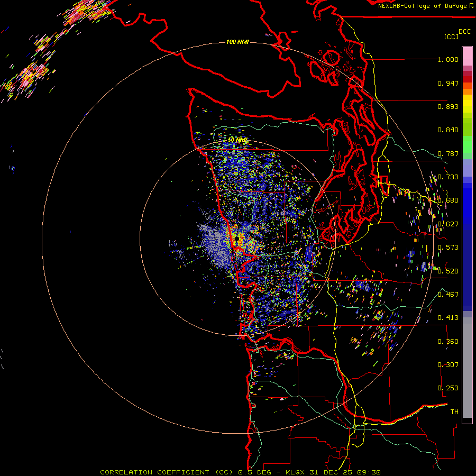Click the 0.893 value on the color scale
This screenshot has height=476, width=476.
point(448,106)
